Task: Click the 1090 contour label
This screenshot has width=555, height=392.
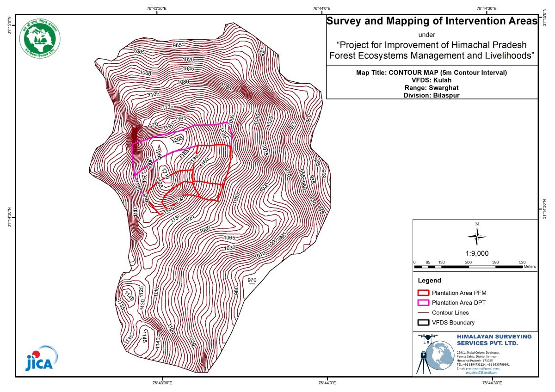Action: [205, 229]
